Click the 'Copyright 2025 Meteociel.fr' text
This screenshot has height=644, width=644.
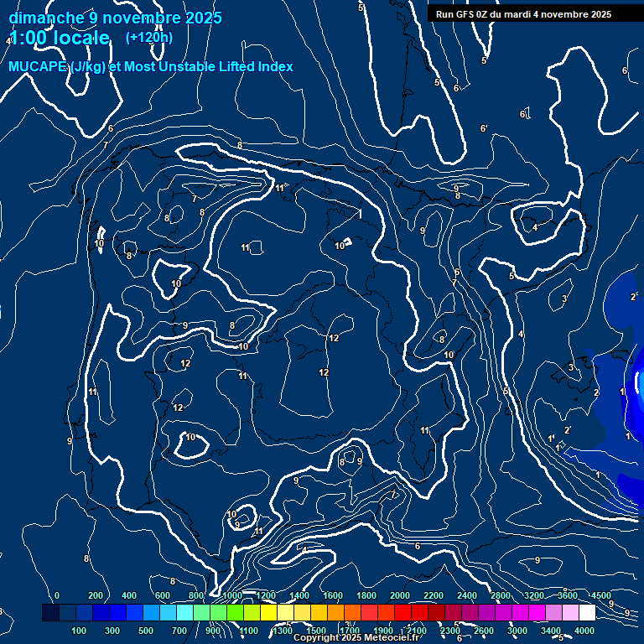[356, 637]
